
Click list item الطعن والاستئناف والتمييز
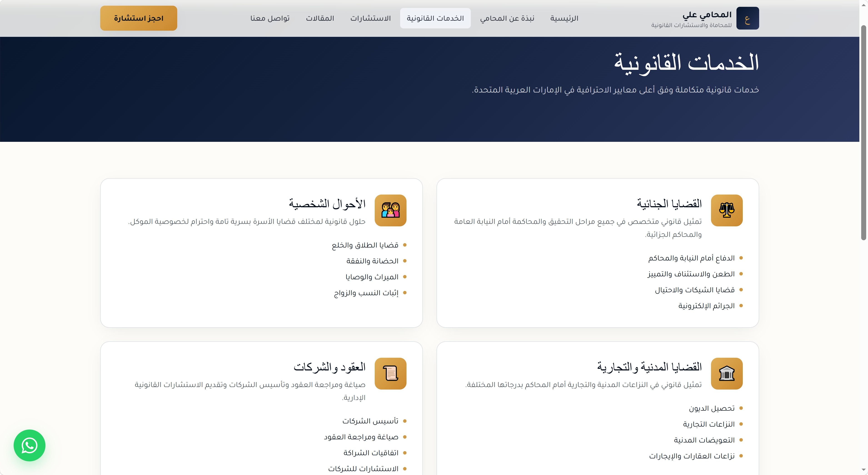(x=691, y=274)
